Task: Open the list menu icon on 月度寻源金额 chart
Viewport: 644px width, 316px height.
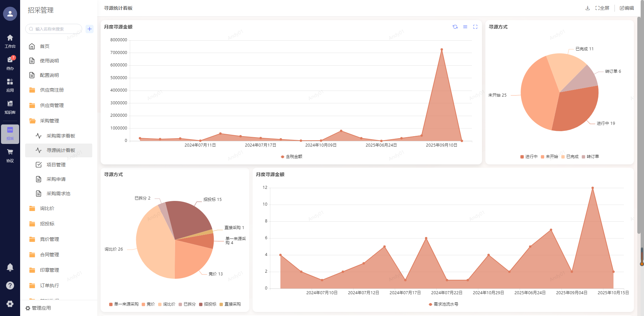Action: coord(465,27)
